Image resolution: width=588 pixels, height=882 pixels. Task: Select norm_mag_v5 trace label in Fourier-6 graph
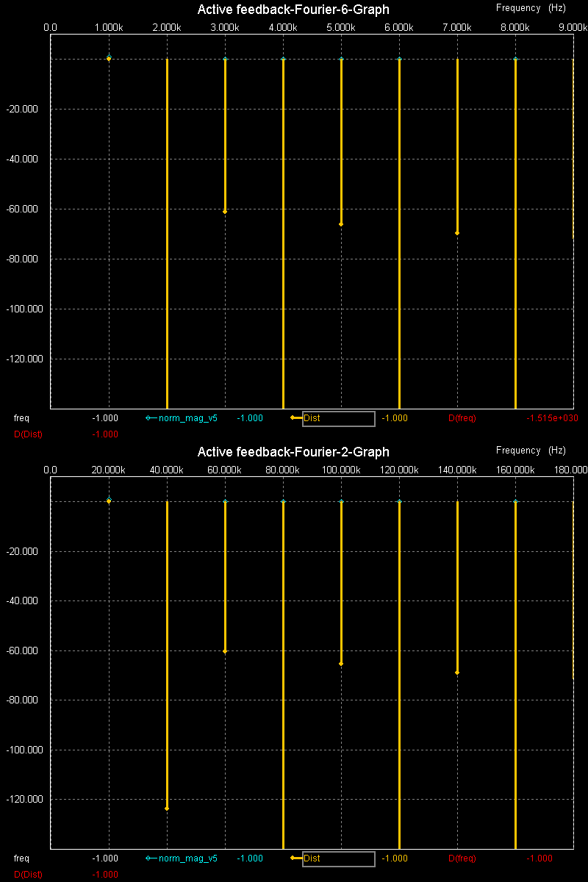click(188, 418)
